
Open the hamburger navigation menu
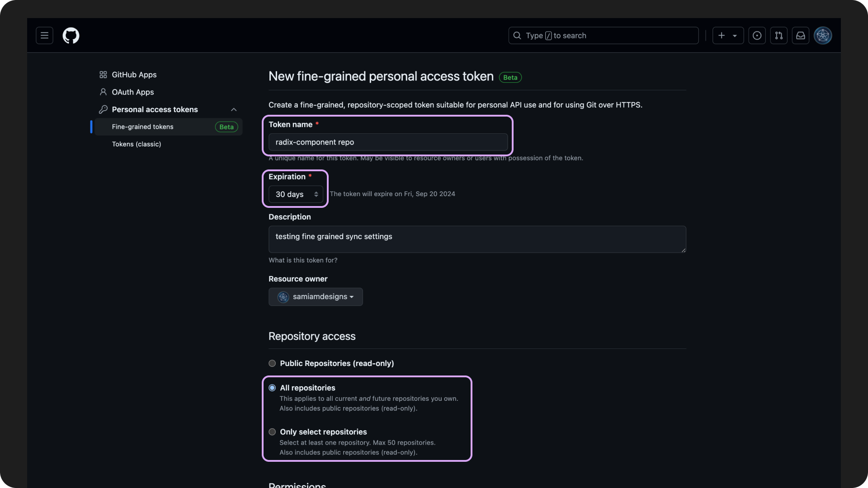point(44,35)
